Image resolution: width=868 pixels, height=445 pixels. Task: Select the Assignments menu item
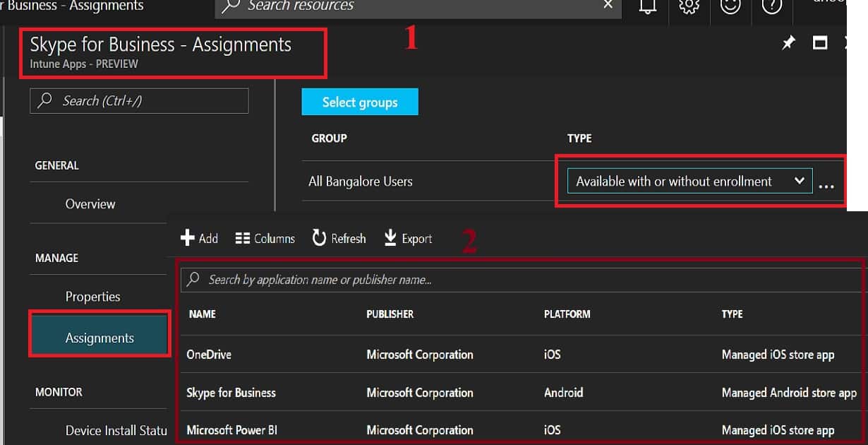pyautogui.click(x=100, y=338)
